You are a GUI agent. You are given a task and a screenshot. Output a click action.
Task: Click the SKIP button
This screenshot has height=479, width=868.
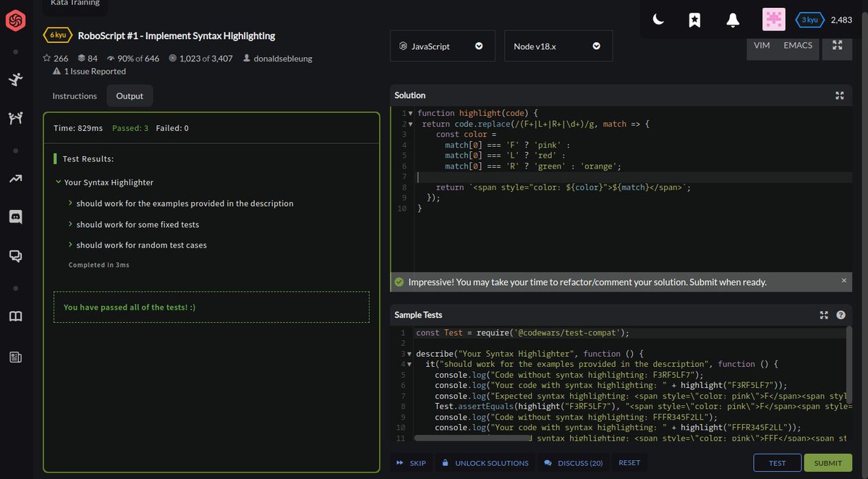click(x=411, y=463)
